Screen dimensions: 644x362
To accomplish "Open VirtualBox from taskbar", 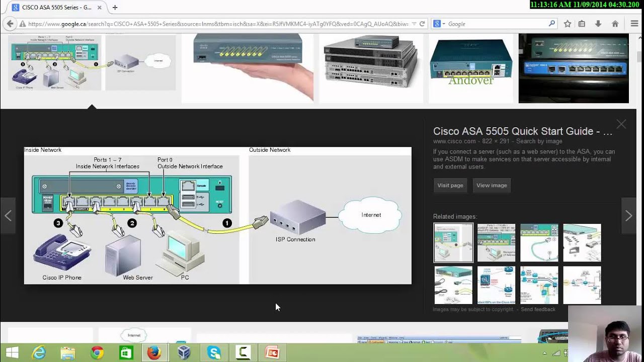I will point(184,353).
